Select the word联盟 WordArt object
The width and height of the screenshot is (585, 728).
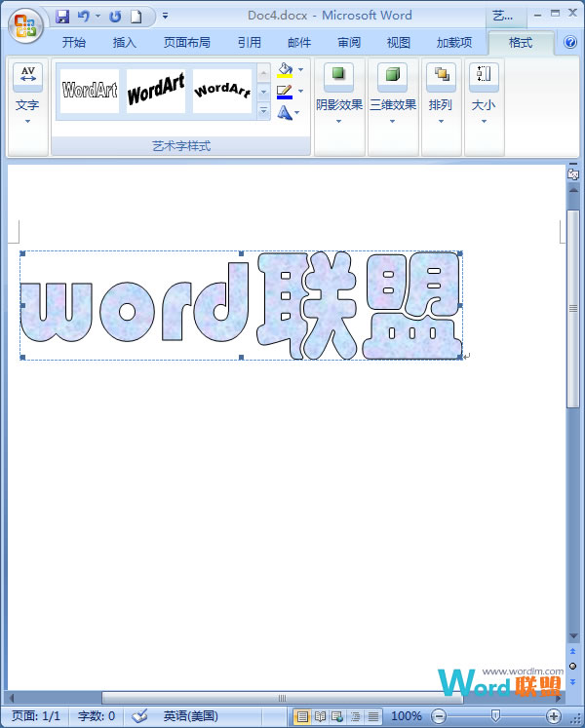241,305
